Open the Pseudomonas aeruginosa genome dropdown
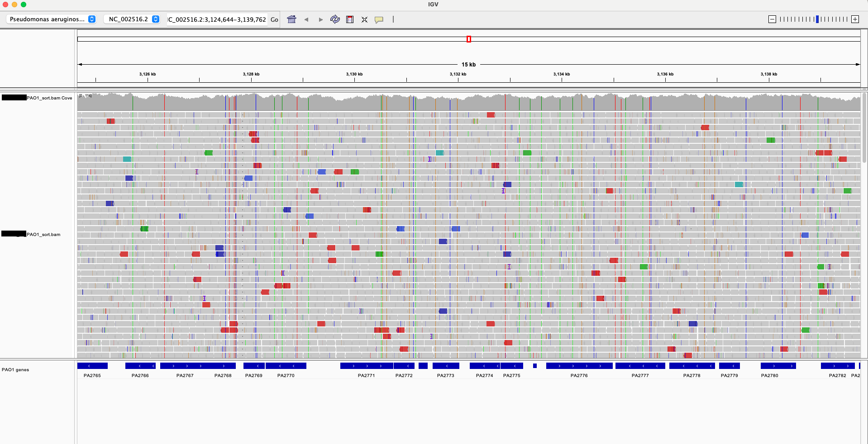Image resolution: width=868 pixels, height=444 pixels. (x=52, y=19)
